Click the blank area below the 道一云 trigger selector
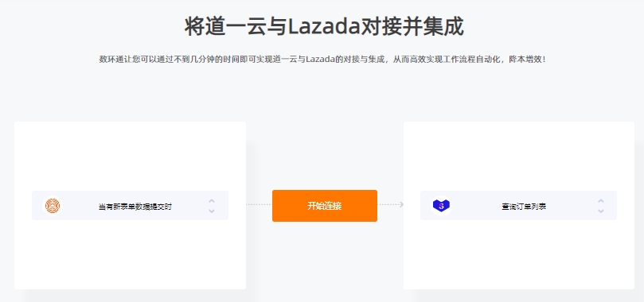Screen dimensions: 644x302 130,254
